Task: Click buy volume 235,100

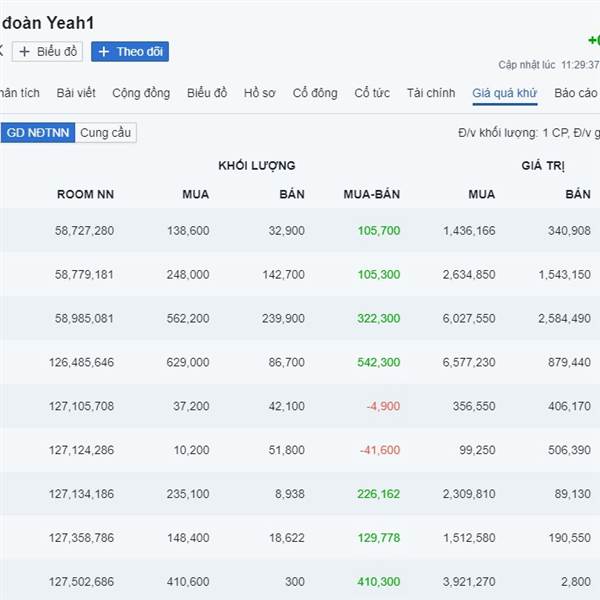Action: tap(188, 494)
